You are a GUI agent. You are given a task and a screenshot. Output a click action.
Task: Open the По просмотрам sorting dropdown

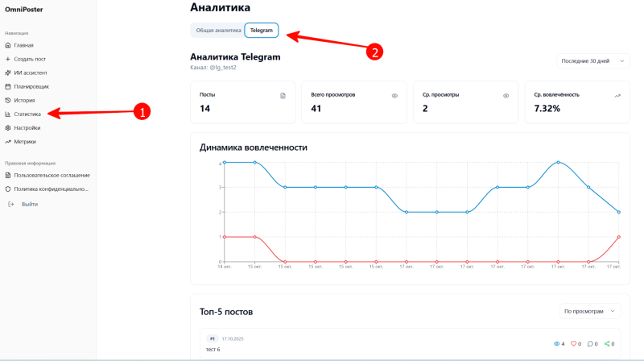coord(589,311)
